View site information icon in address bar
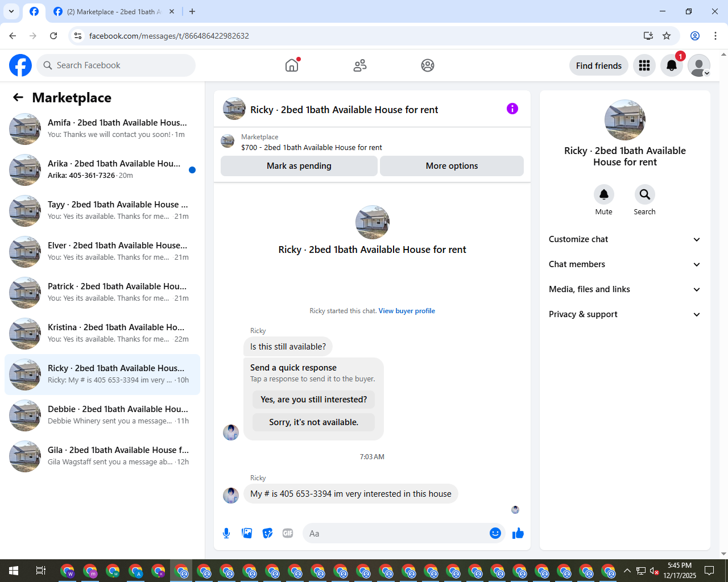This screenshot has height=582, width=728. click(78, 36)
